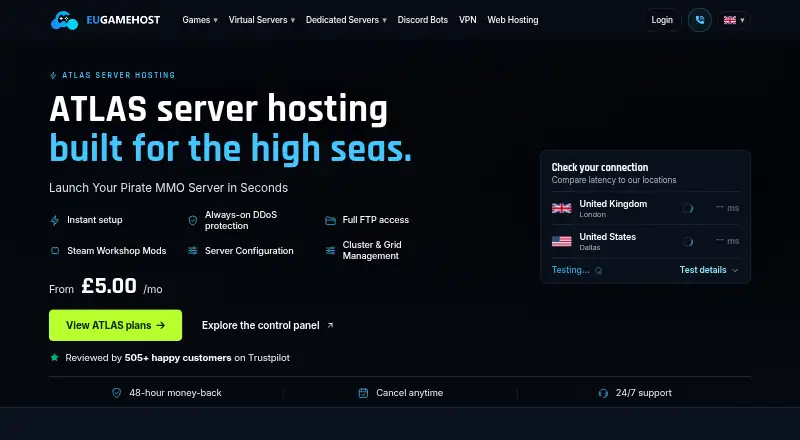Open Explore the control panel link
The width and height of the screenshot is (800, 440).
coord(267,325)
